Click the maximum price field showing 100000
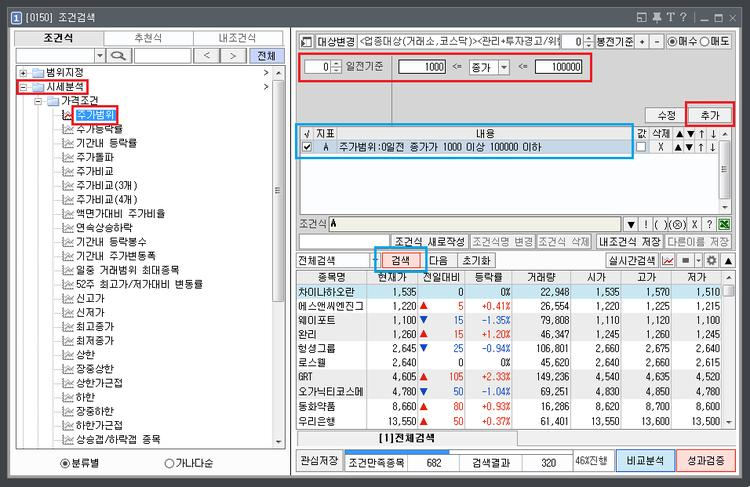 (x=559, y=67)
